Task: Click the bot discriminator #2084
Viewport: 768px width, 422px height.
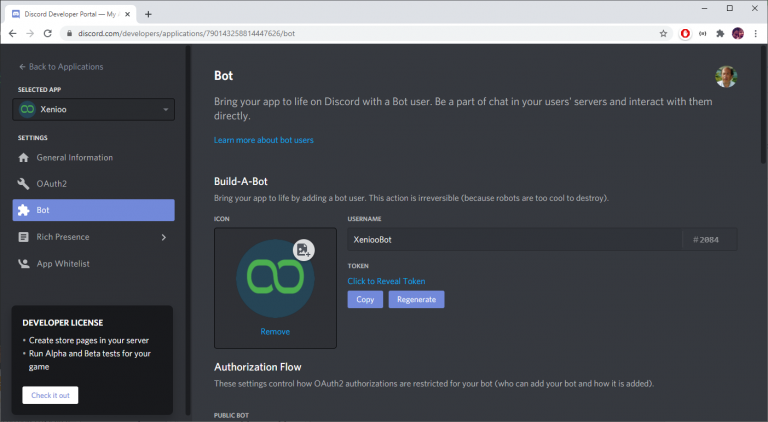Action: tap(706, 239)
